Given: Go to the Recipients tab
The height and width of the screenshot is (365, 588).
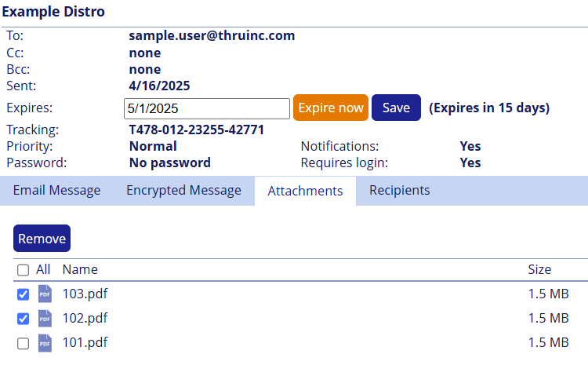Looking at the screenshot, I should tap(400, 191).
